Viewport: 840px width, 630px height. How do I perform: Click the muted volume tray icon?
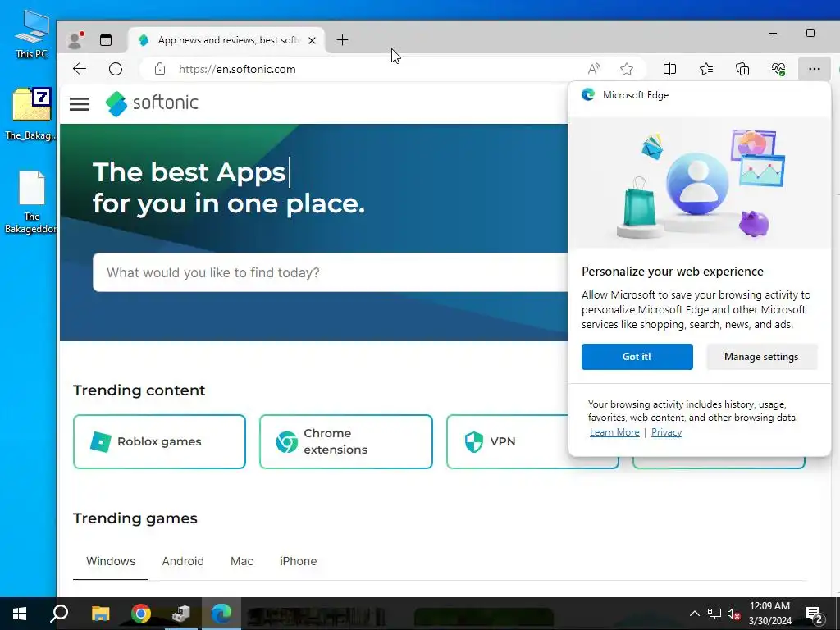pos(733,614)
